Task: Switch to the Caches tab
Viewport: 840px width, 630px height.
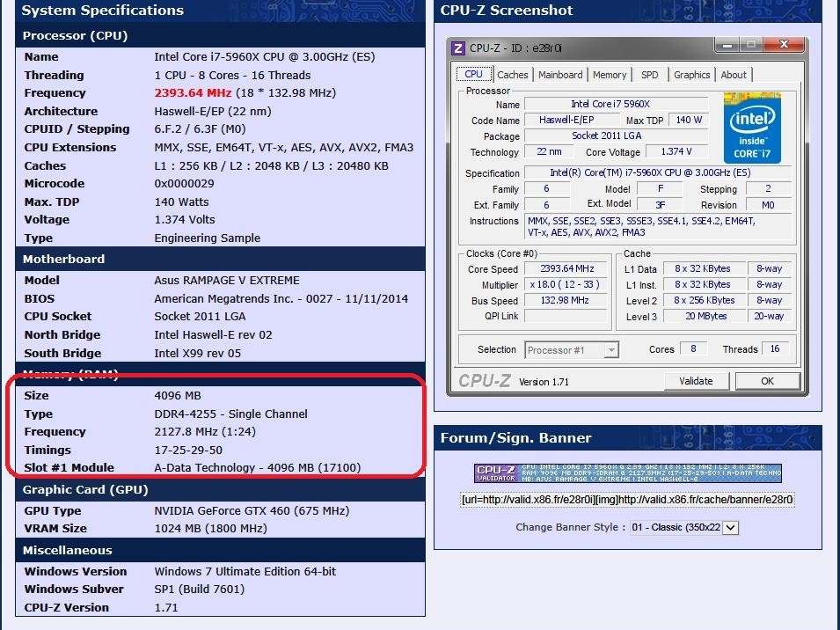Action: [512, 75]
